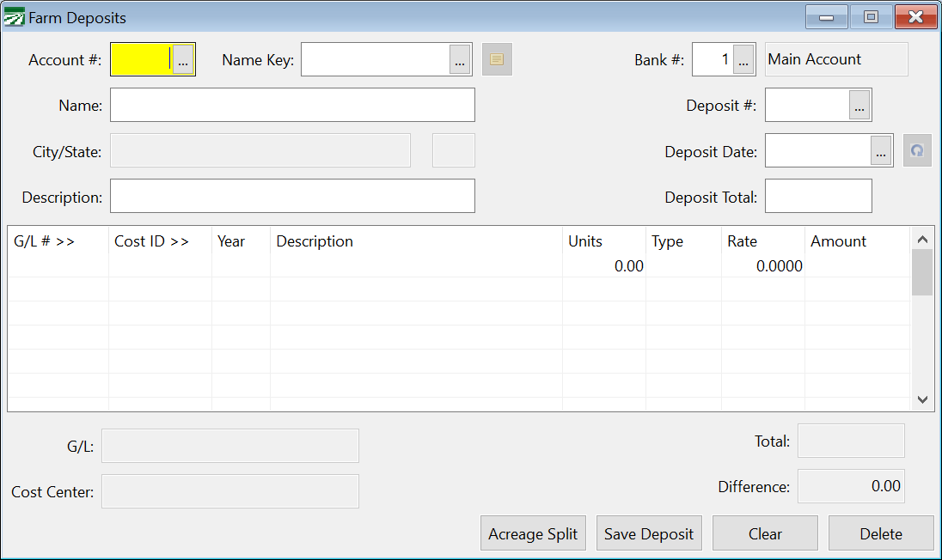The height and width of the screenshot is (560, 942).
Task: Click the refresh icon beside Deposit Date
Action: [916, 150]
